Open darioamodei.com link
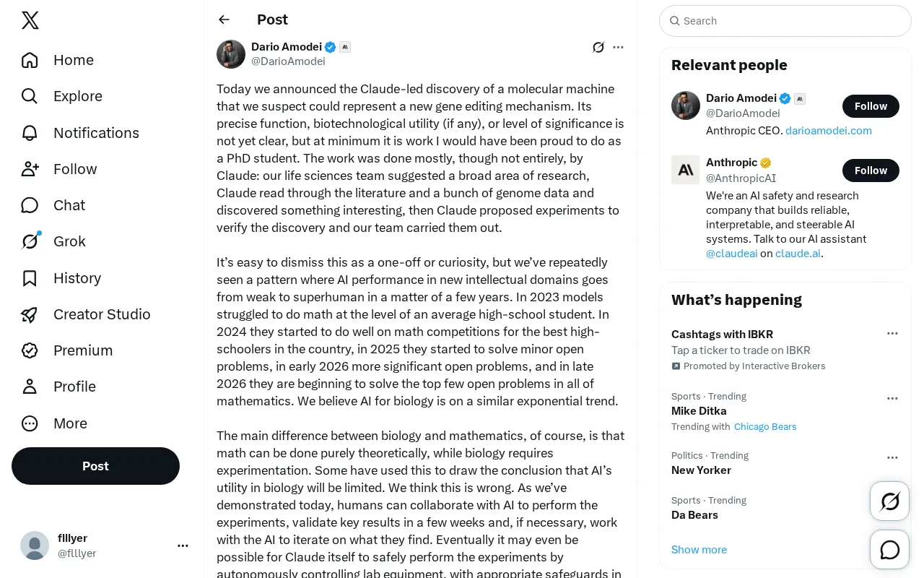 point(829,131)
